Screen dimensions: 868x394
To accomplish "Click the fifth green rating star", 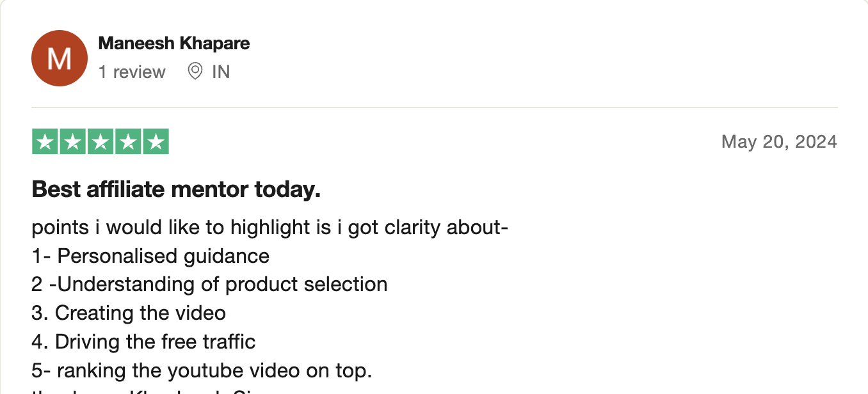I will point(156,141).
